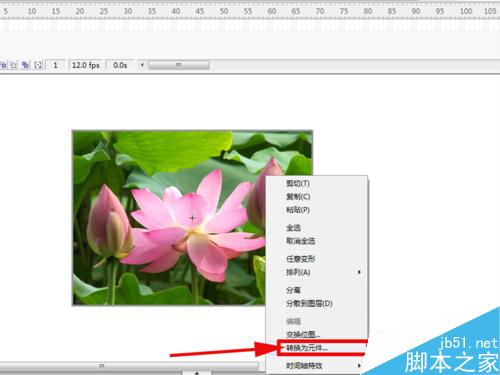Choose 复制(C) from the context menu

pos(317,197)
